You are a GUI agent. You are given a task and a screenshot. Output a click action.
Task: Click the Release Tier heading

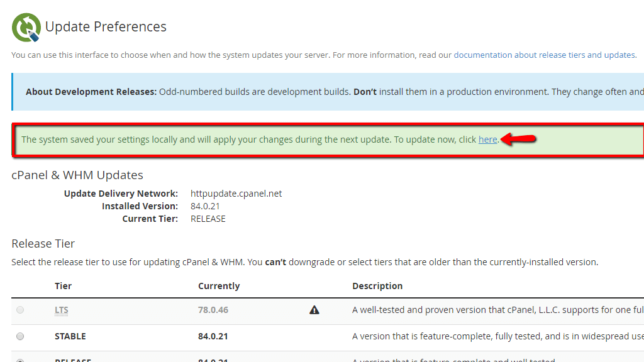point(43,244)
